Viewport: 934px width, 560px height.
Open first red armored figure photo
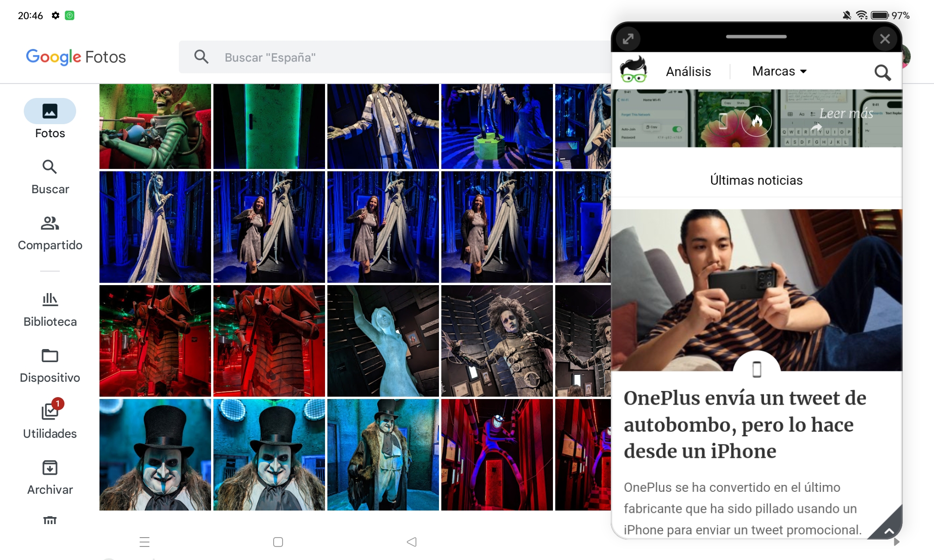[155, 341]
